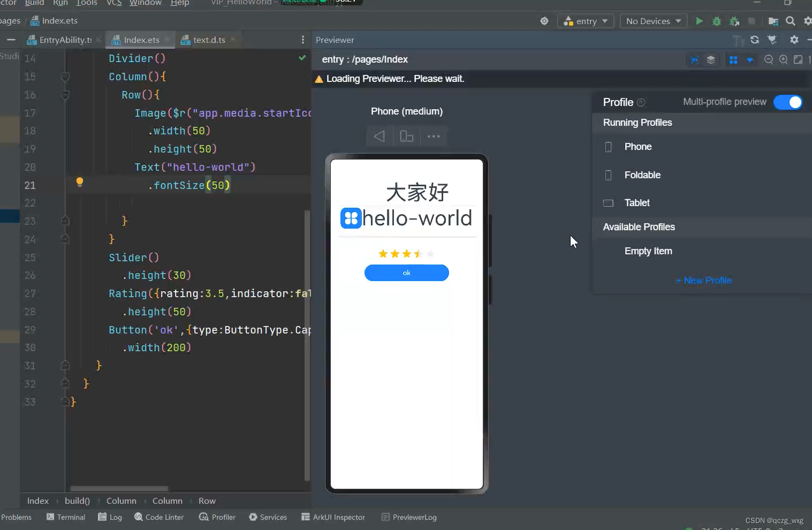Collapse the fold marker at line 15

65,77
